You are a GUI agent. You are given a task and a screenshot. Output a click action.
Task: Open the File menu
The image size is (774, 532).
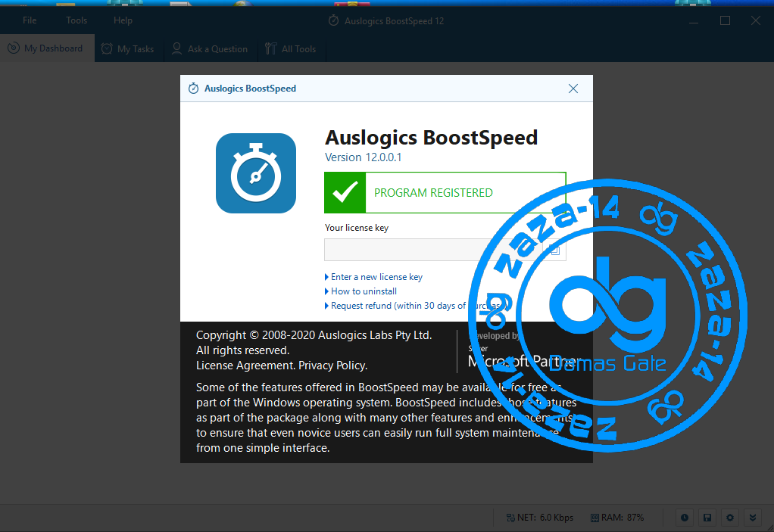[x=30, y=20]
